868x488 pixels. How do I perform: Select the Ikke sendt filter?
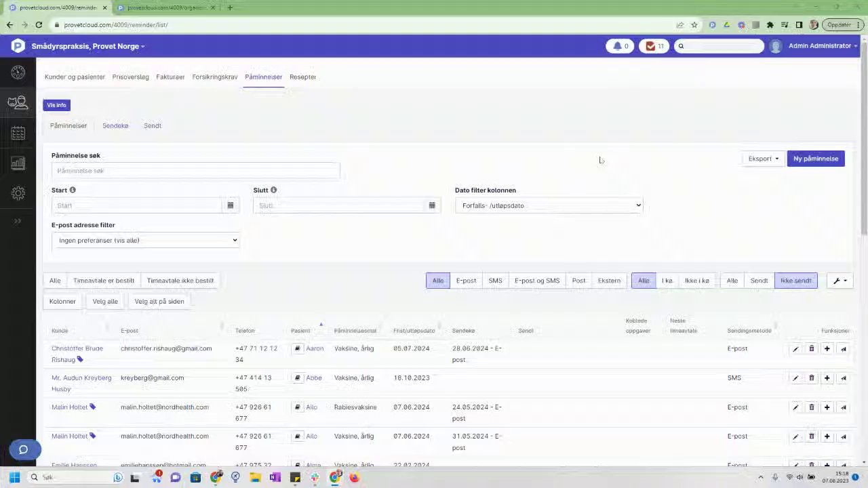click(795, 281)
